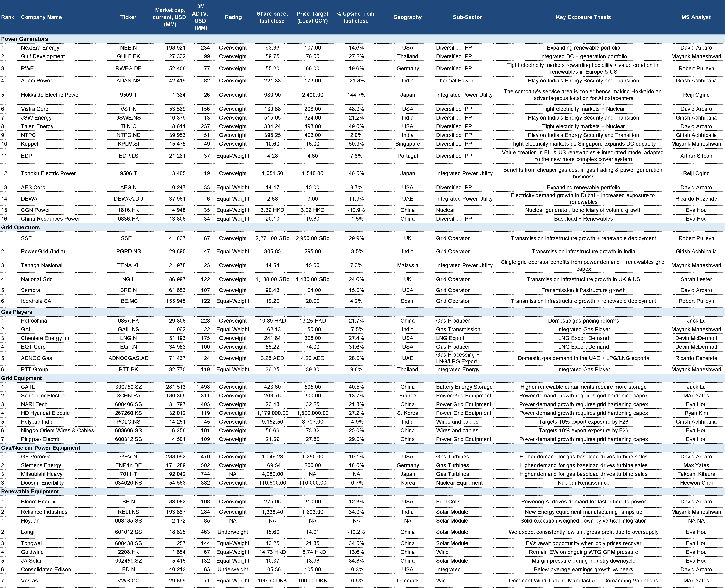Image resolution: width=725 pixels, height=588 pixels.
Task: Select the CGN Power company name
Action: coord(35,210)
